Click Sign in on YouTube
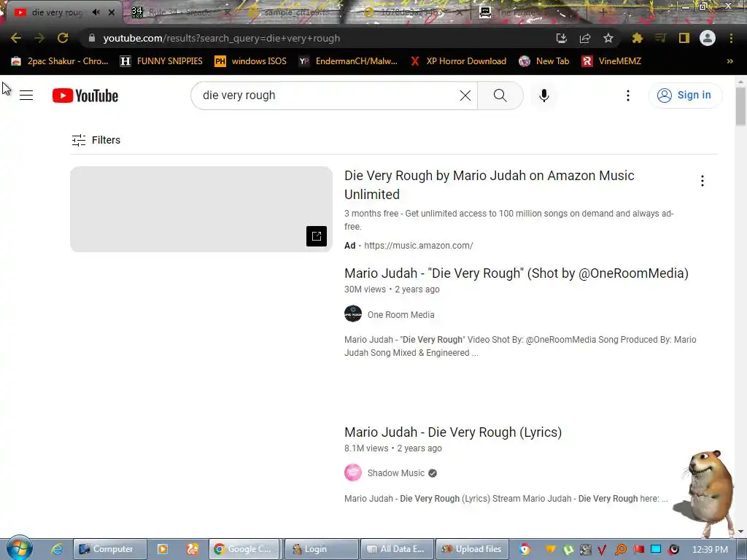 (x=685, y=96)
